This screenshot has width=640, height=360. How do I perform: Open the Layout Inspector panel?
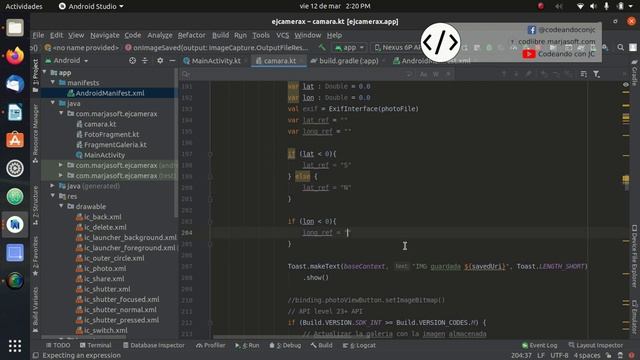pyautogui.click(x=596, y=345)
